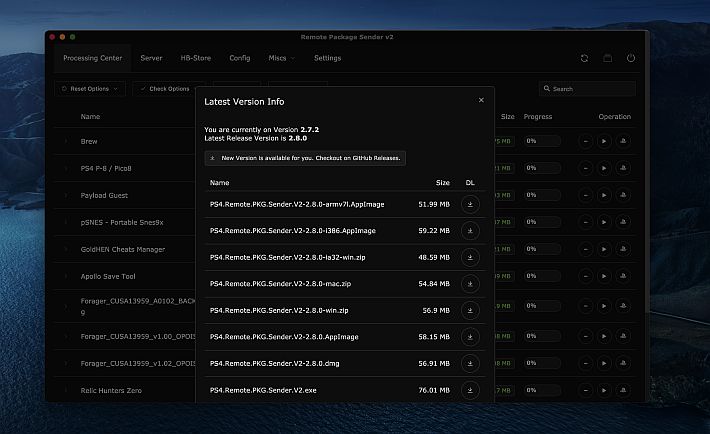Click the minus icon in Brew row
Image resolution: width=710 pixels, height=434 pixels.
pyautogui.click(x=586, y=141)
